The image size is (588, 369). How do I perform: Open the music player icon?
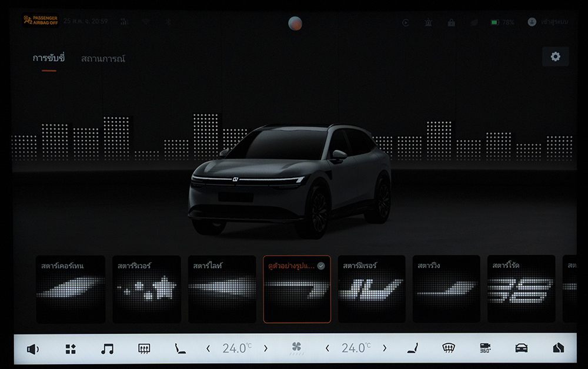point(107,349)
